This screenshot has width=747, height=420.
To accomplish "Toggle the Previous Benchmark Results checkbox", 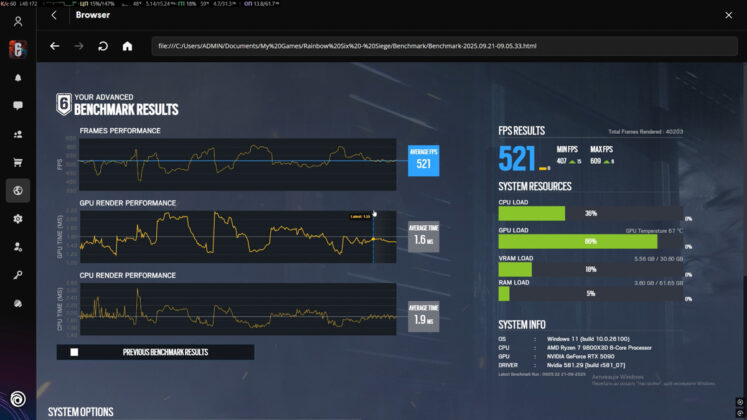I will tap(74, 352).
